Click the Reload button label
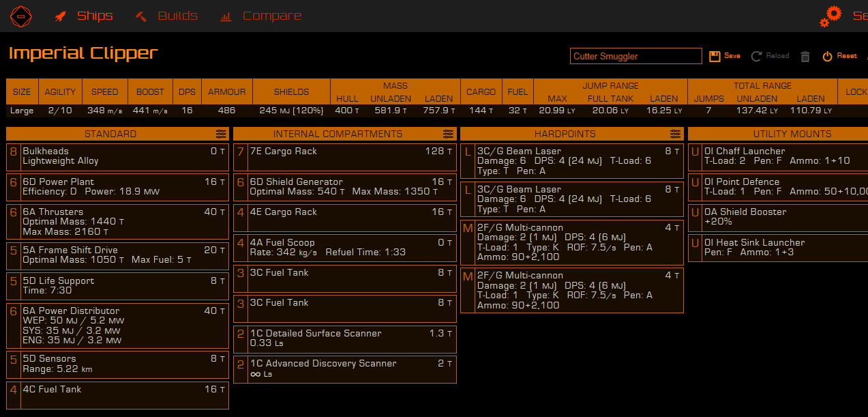The image size is (868, 417). pyautogui.click(x=777, y=56)
